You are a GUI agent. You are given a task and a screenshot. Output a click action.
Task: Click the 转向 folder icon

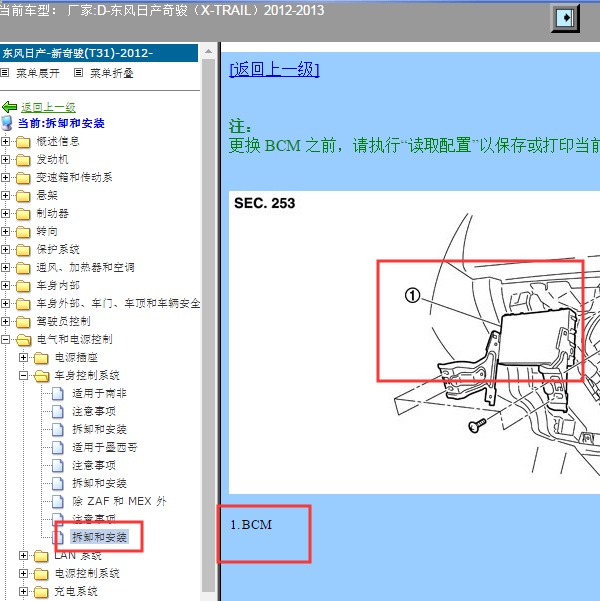23,232
